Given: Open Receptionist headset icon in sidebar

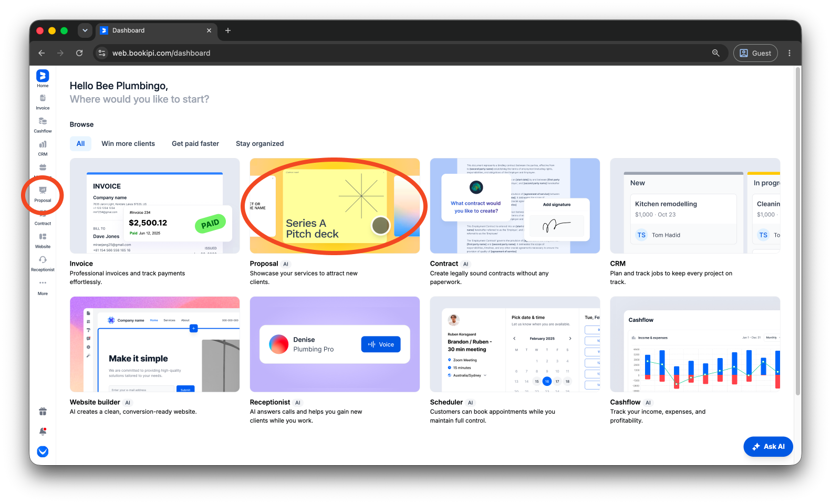Looking at the screenshot, I should (43, 264).
